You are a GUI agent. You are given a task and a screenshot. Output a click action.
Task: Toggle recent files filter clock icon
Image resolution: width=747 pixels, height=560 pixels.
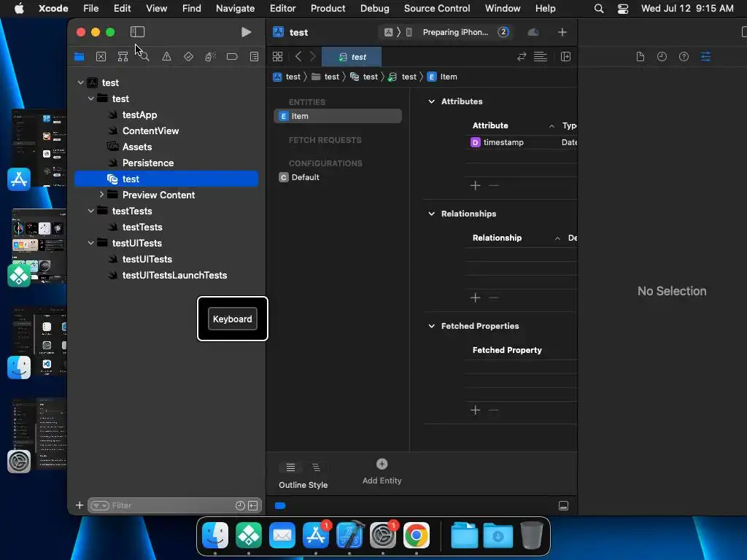(x=240, y=505)
